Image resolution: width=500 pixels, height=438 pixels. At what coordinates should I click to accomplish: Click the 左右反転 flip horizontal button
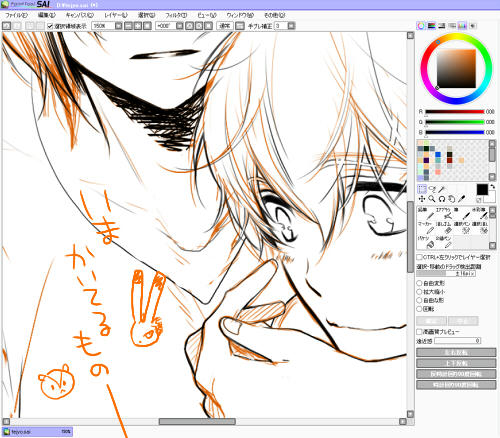(456, 352)
